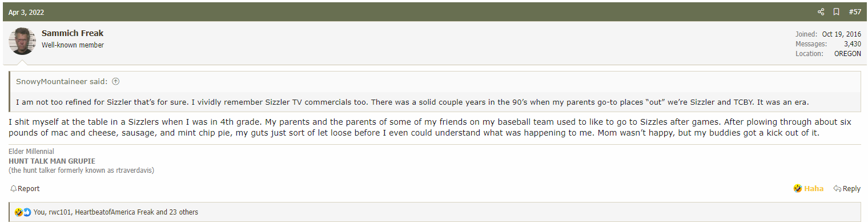This screenshot has width=868, height=222.
Task: Click Sammich Freak's avatar picture
Action: tap(22, 41)
